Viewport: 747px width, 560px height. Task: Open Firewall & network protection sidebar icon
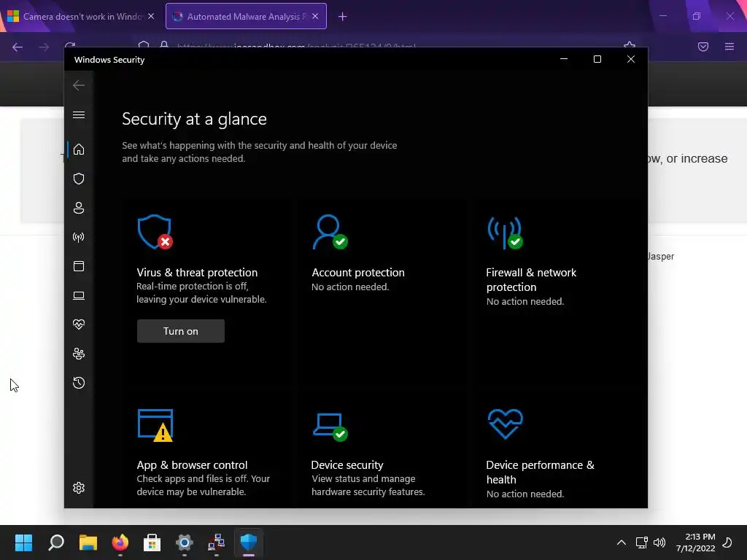coord(79,237)
